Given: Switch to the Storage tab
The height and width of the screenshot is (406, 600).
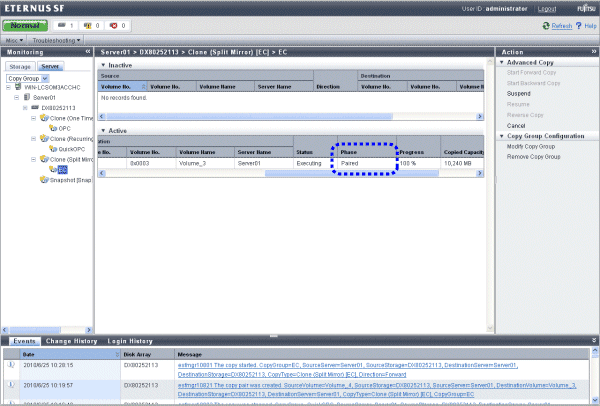Looking at the screenshot, I should pos(20,67).
